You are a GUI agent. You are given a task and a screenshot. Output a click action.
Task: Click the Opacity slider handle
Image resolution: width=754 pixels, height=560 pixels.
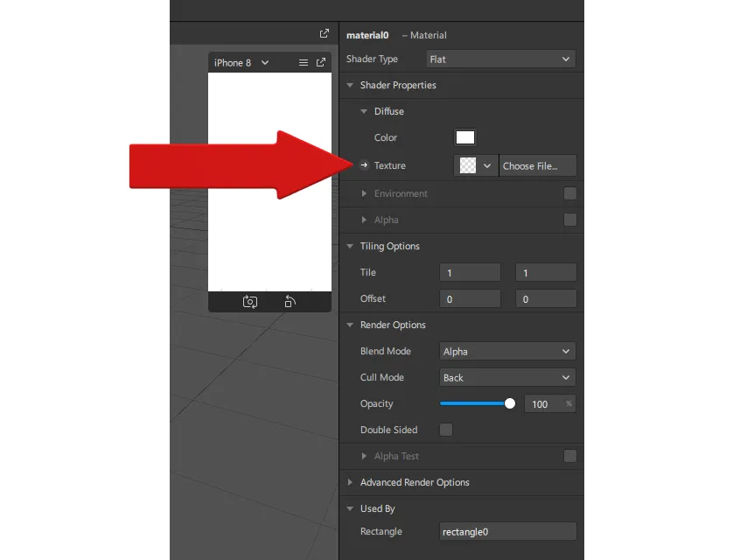pos(510,403)
